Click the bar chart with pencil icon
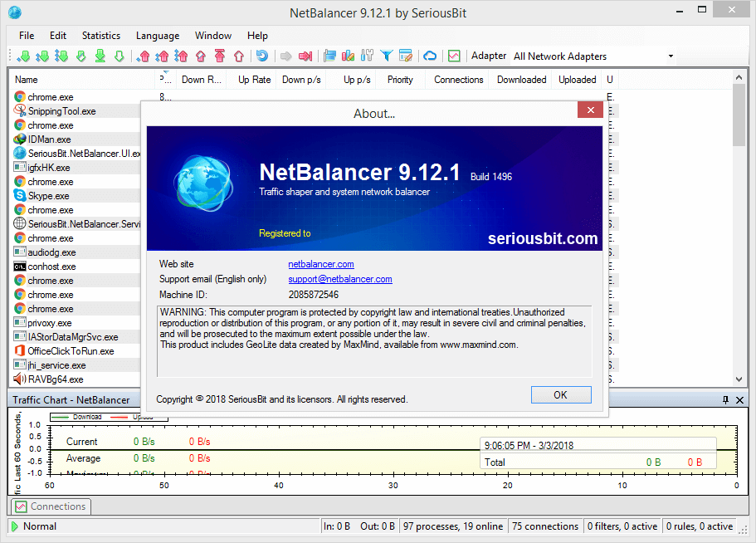This screenshot has width=756, height=543. point(348,56)
